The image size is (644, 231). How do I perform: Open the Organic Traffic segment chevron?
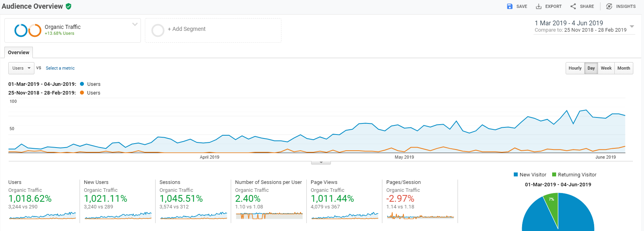point(135,25)
